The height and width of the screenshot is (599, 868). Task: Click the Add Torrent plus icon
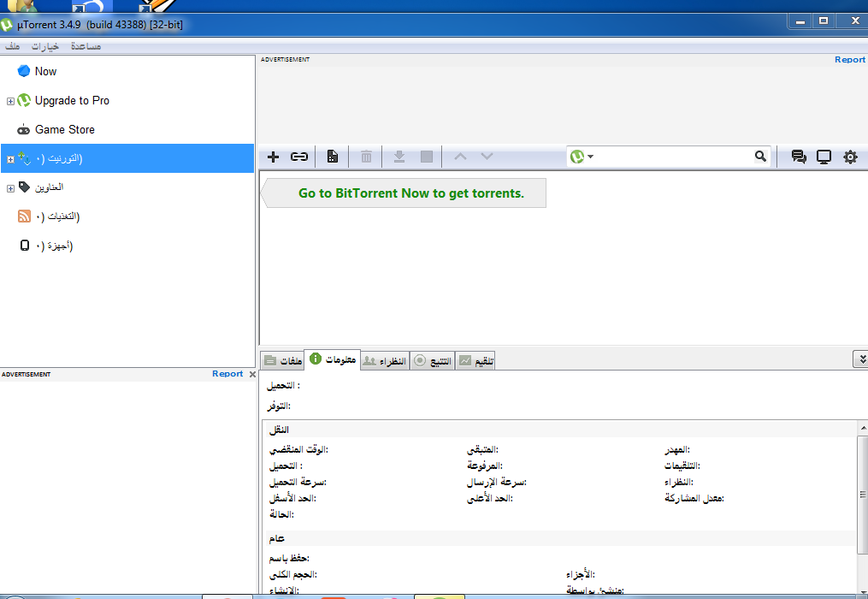[x=273, y=157]
